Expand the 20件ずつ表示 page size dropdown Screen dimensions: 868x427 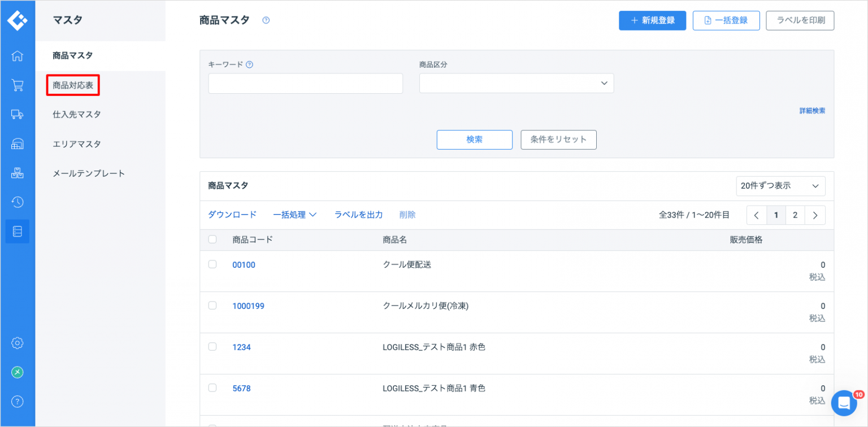tap(780, 186)
